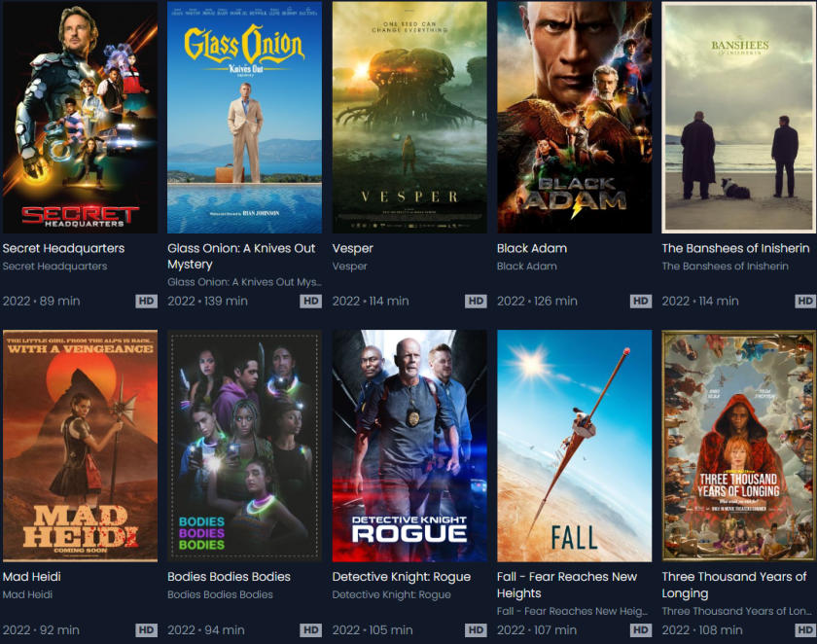817x644 pixels.
Task: Click HD badge for Bodies Bodies Bodies
Action: [311, 630]
